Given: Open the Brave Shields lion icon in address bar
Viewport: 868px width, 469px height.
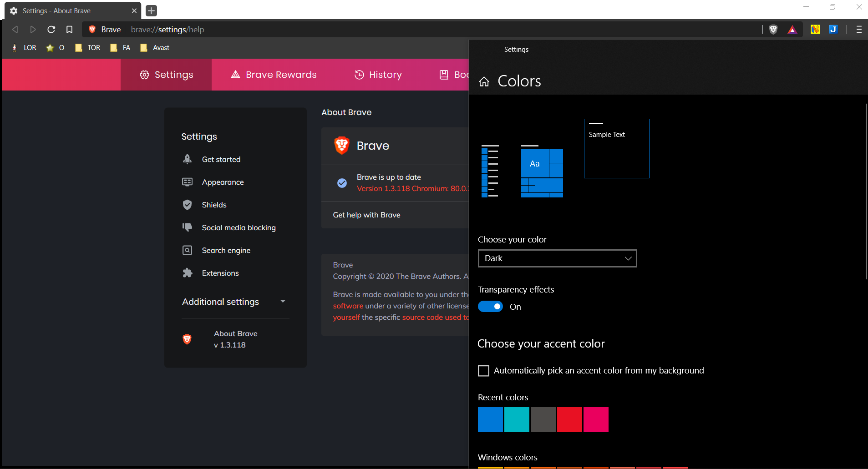Looking at the screenshot, I should pos(773,30).
